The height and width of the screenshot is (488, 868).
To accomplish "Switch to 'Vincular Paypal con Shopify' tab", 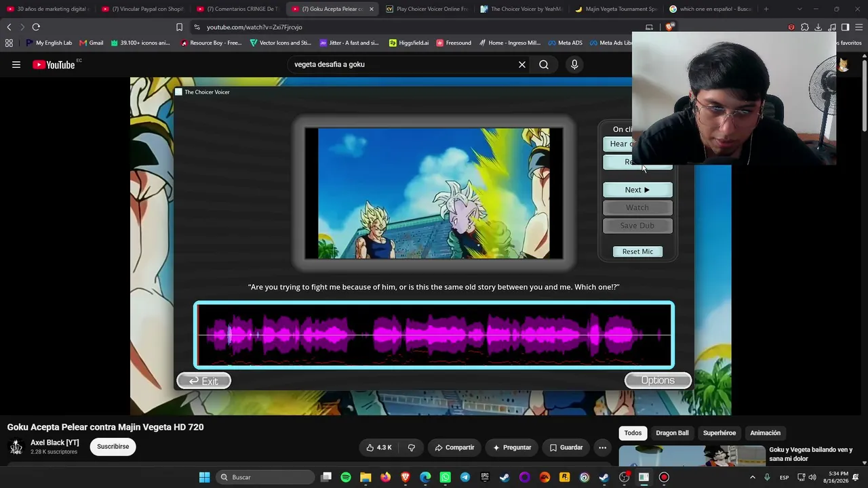I will coord(142,9).
